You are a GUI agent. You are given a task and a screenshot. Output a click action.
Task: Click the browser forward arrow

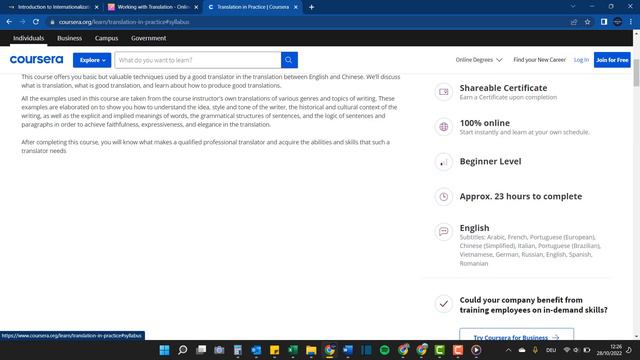pyautogui.click(x=22, y=22)
